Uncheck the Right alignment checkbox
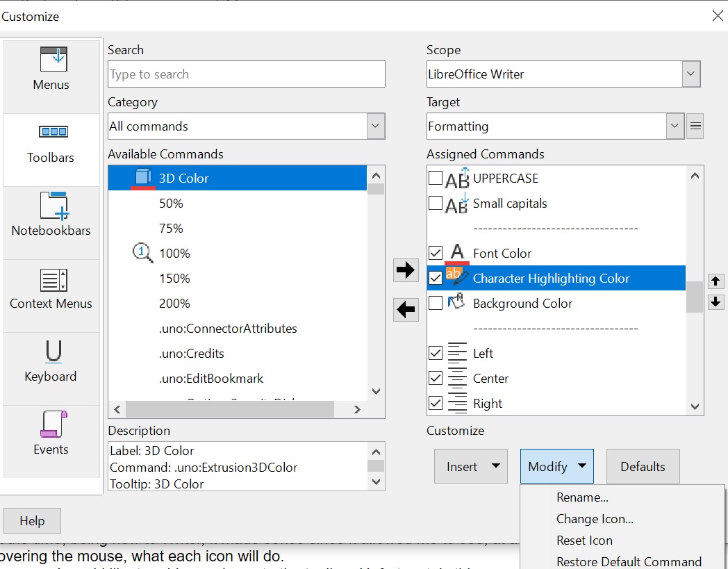The width and height of the screenshot is (728, 569). 435,403
